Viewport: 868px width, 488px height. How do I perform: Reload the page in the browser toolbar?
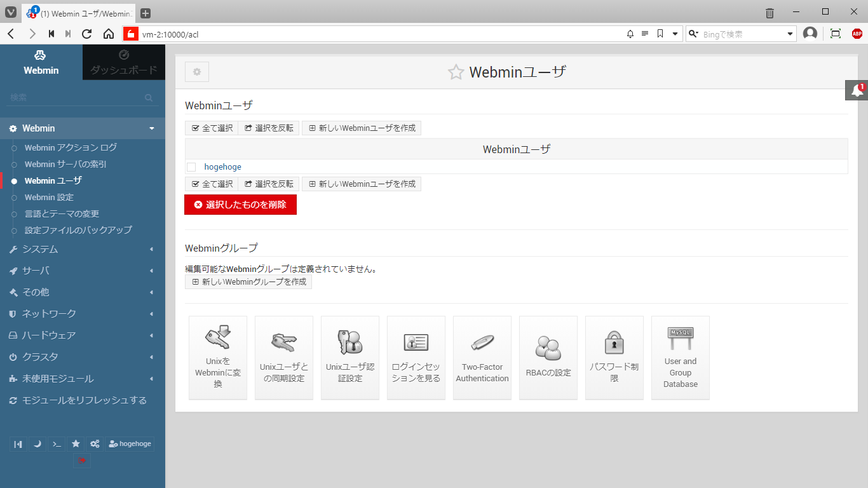point(87,34)
